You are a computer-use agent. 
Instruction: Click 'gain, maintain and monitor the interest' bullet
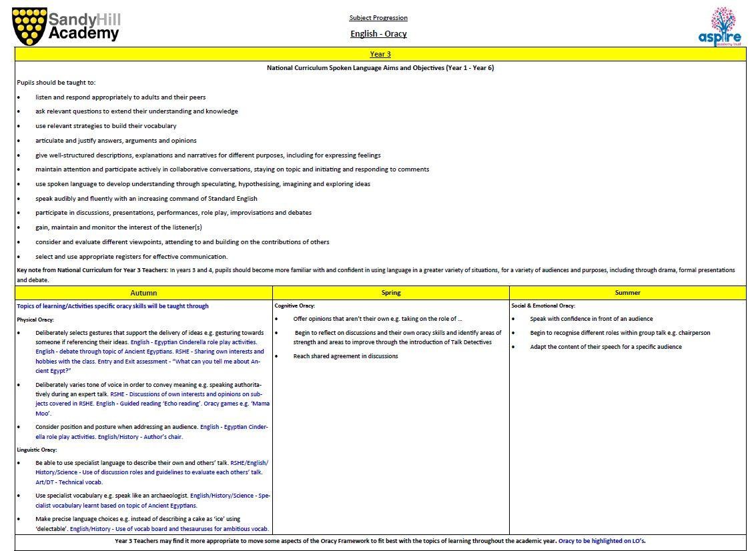point(119,227)
